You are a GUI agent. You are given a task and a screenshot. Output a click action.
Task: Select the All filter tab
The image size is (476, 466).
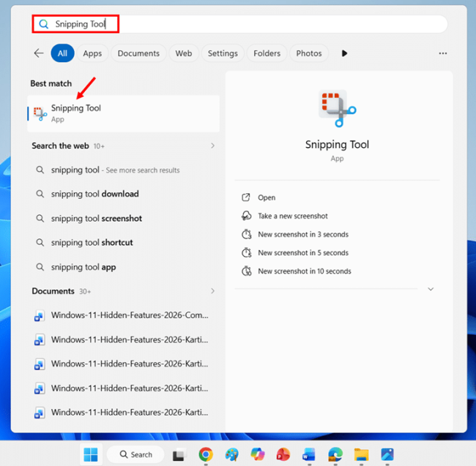pos(62,53)
